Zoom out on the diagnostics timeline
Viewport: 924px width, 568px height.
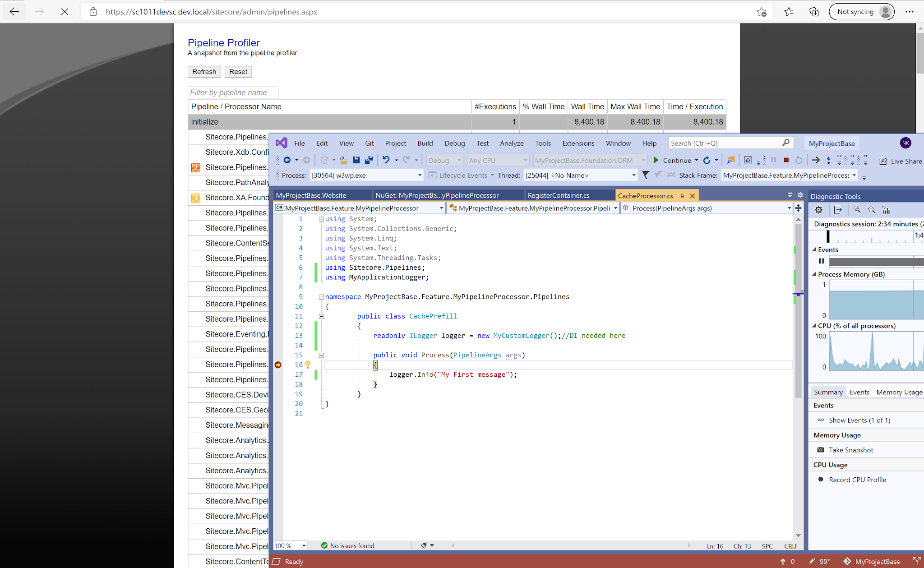pos(872,210)
